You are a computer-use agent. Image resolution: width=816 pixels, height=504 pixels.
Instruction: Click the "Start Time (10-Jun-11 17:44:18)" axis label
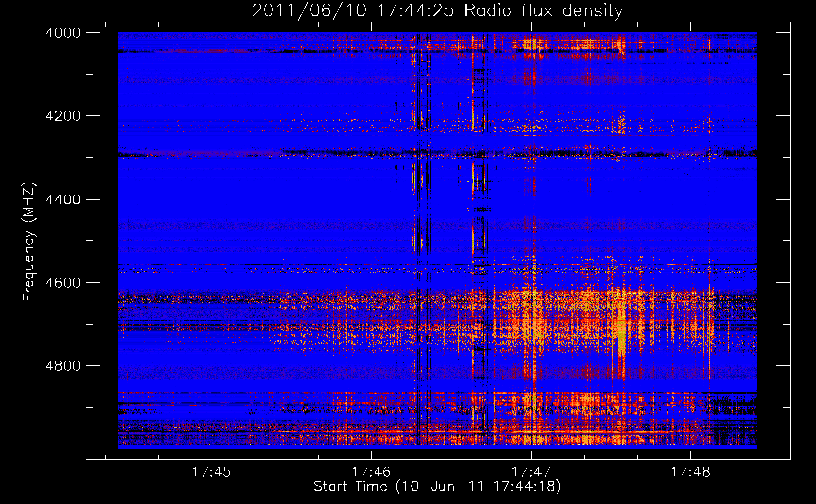pos(437,487)
